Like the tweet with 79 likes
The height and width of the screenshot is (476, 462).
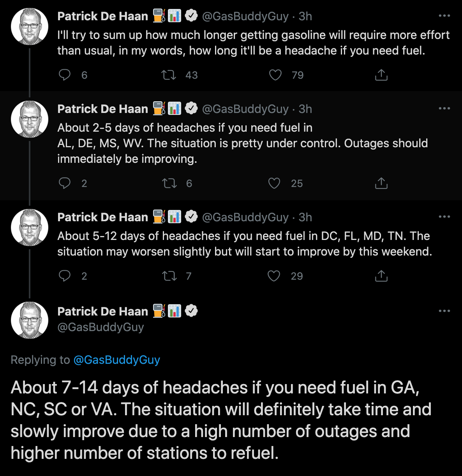275,75
